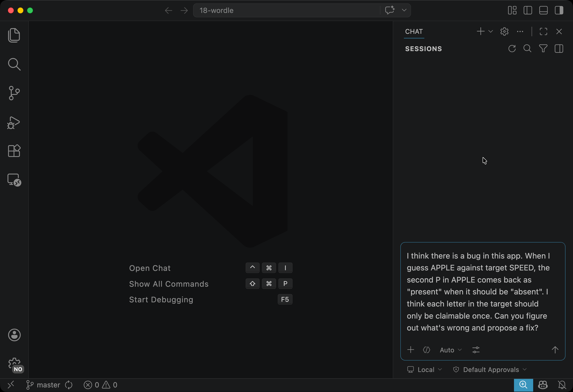The image size is (573, 392).
Task: Click the Start Debugging shortcut
Action: (x=161, y=300)
